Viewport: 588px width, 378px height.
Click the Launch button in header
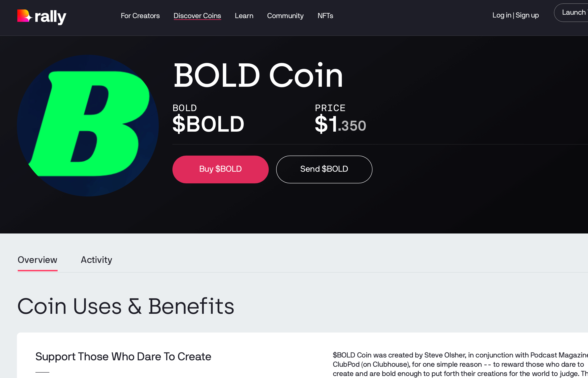coord(571,12)
